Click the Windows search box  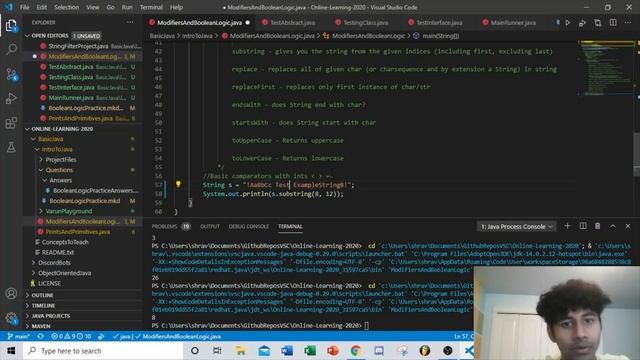click(103, 351)
